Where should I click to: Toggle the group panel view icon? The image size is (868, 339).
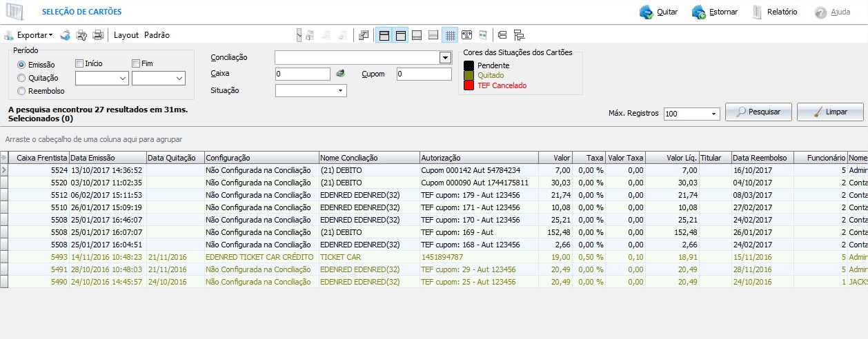(x=384, y=34)
